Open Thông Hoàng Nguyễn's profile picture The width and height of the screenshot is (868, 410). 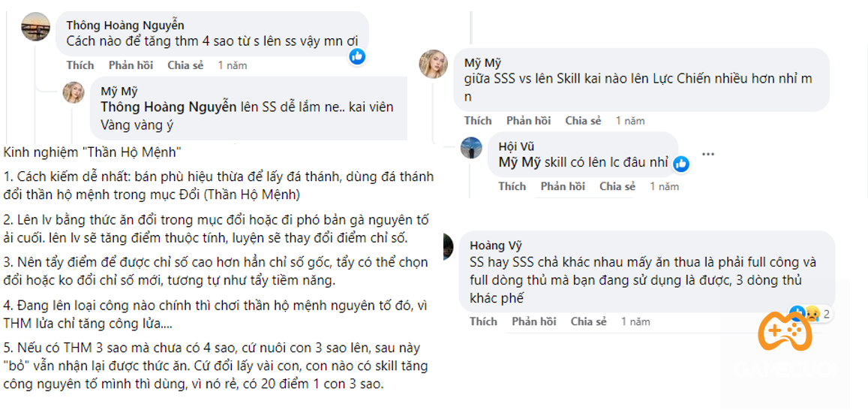coord(36,27)
